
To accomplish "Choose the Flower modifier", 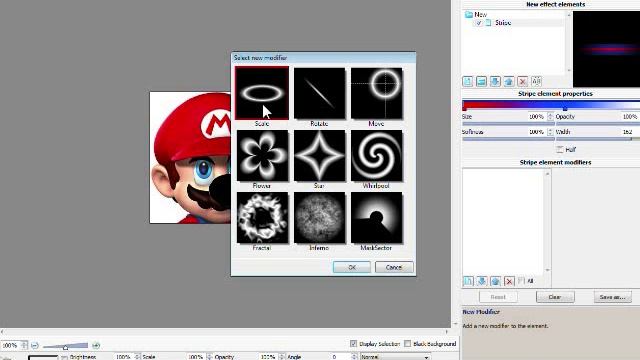I will (x=262, y=156).
